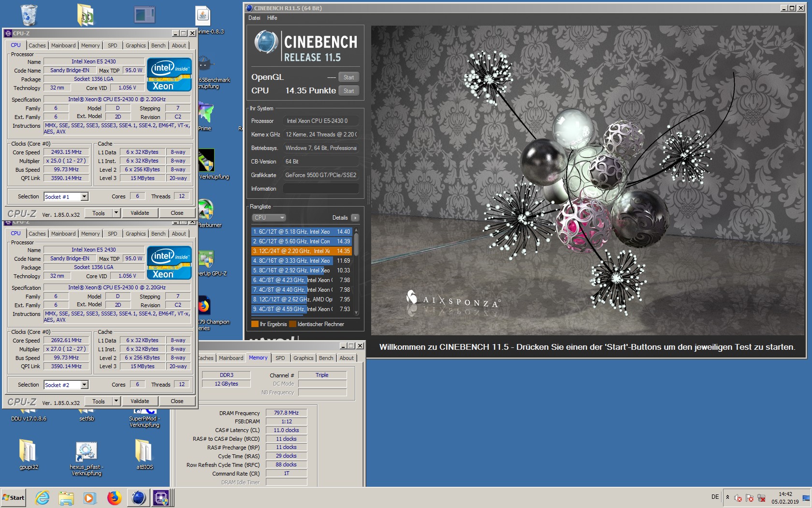
Task: Open the Hilfe menu in Cinebench
Action: pyautogui.click(x=272, y=18)
